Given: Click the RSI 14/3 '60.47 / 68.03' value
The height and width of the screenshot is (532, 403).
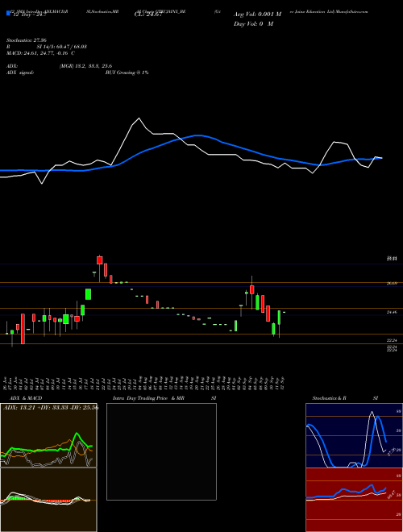Looking at the screenshot, I should click(71, 47).
